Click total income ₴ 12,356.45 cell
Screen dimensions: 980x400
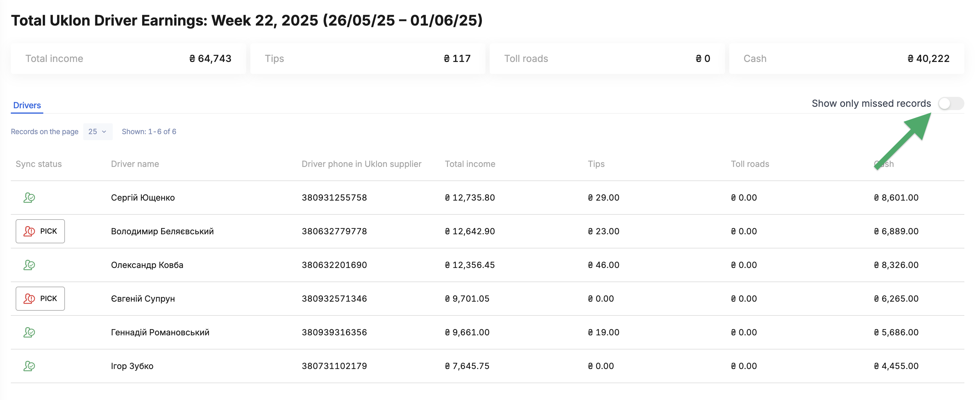(x=470, y=265)
